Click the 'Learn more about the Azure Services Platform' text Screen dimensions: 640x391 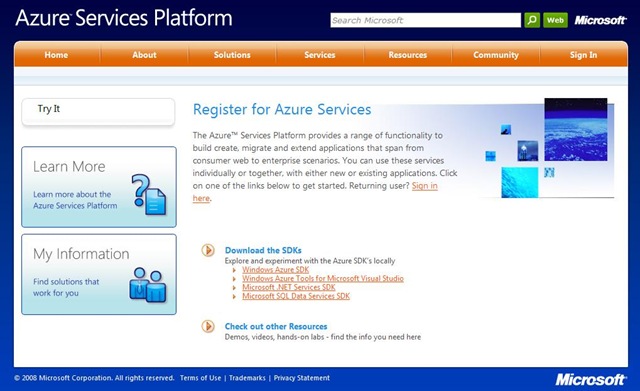coord(75,200)
